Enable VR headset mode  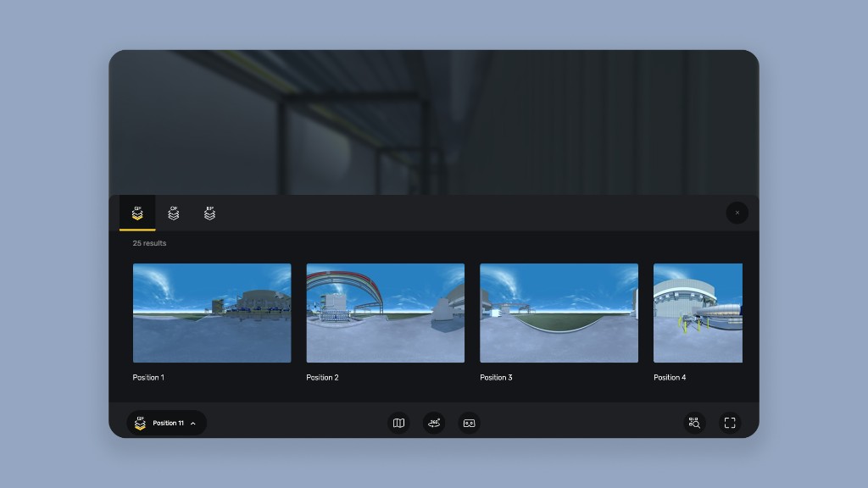(469, 423)
